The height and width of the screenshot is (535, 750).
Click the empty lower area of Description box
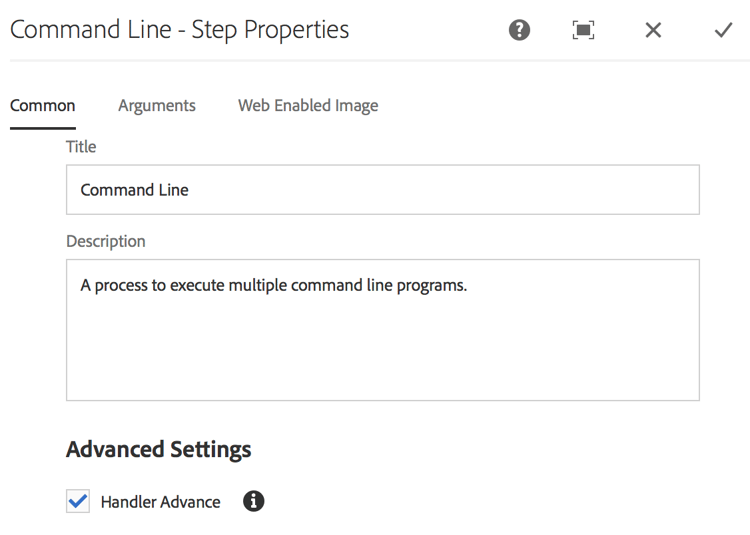click(383, 356)
